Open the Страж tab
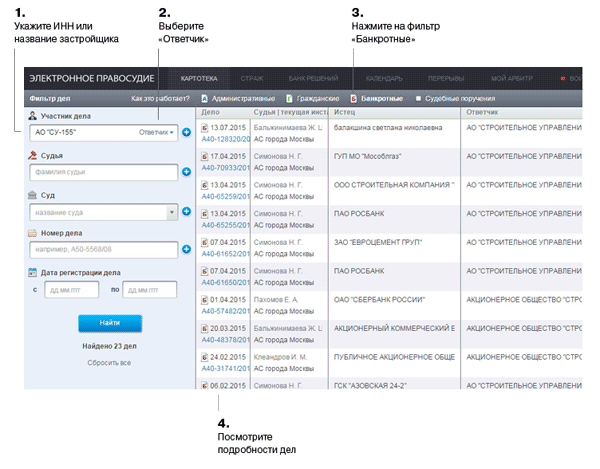600x469 pixels. [x=252, y=78]
